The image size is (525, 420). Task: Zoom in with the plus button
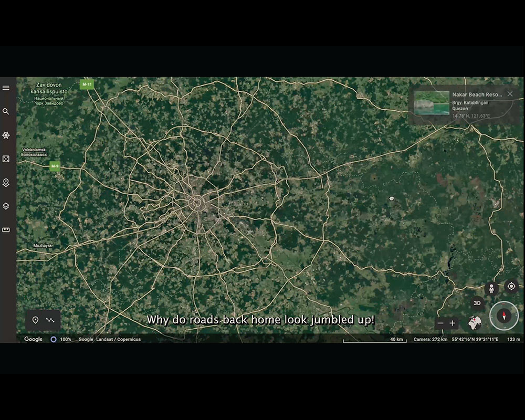point(453,323)
